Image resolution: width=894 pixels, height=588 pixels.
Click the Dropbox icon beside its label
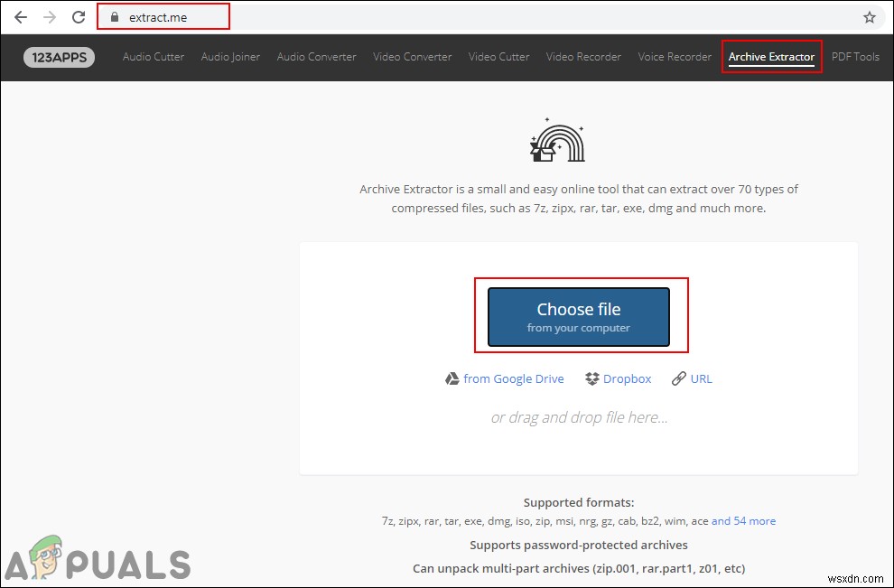click(x=591, y=378)
